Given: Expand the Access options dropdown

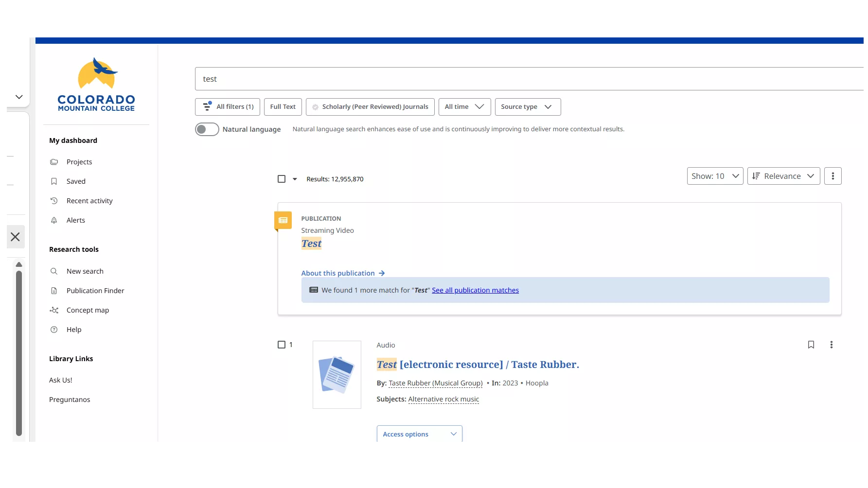Looking at the screenshot, I should (x=419, y=434).
